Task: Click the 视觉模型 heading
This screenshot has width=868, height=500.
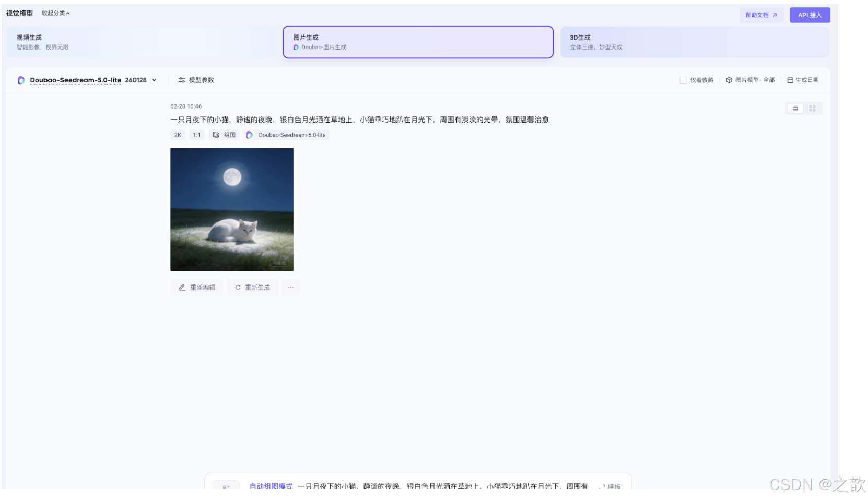Action: click(19, 13)
